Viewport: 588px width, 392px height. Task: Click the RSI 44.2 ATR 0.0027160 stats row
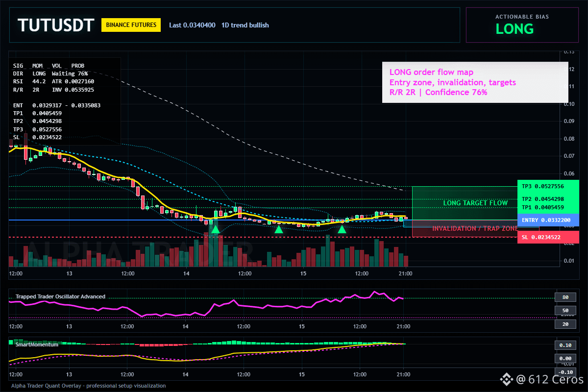(54, 81)
